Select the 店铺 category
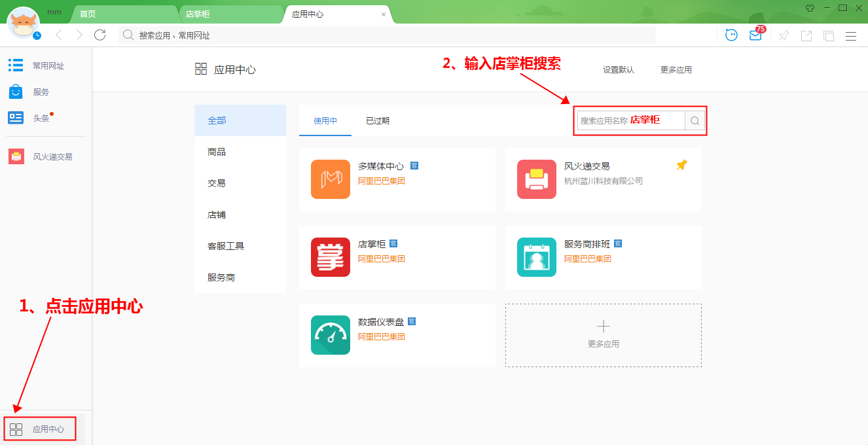The height and width of the screenshot is (445, 868). pyautogui.click(x=240, y=215)
